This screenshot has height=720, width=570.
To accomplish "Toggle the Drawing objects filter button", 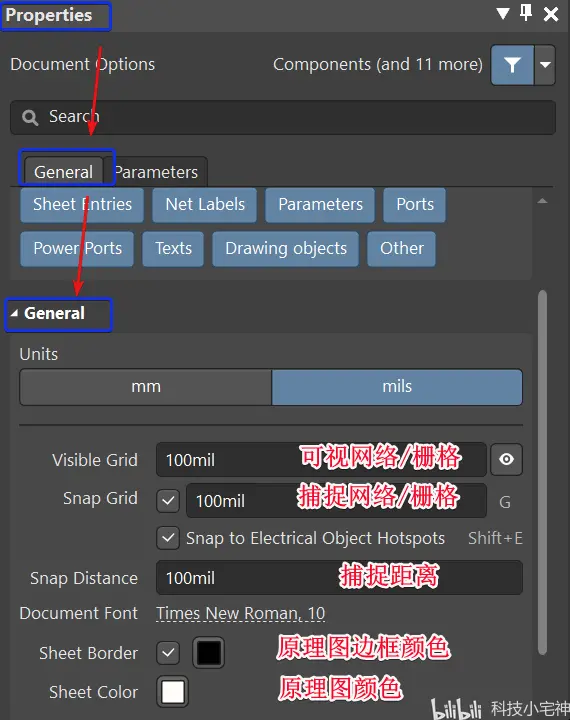I will 286,249.
